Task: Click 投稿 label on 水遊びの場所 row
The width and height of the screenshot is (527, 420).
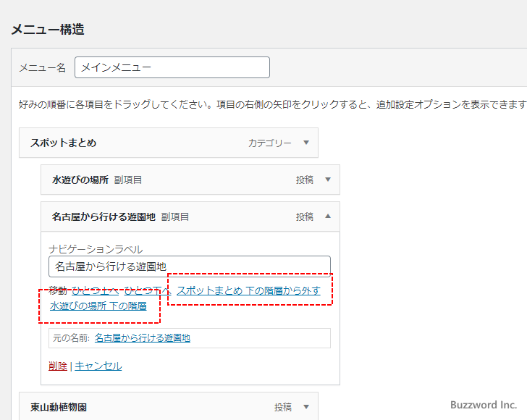Action: (x=305, y=180)
